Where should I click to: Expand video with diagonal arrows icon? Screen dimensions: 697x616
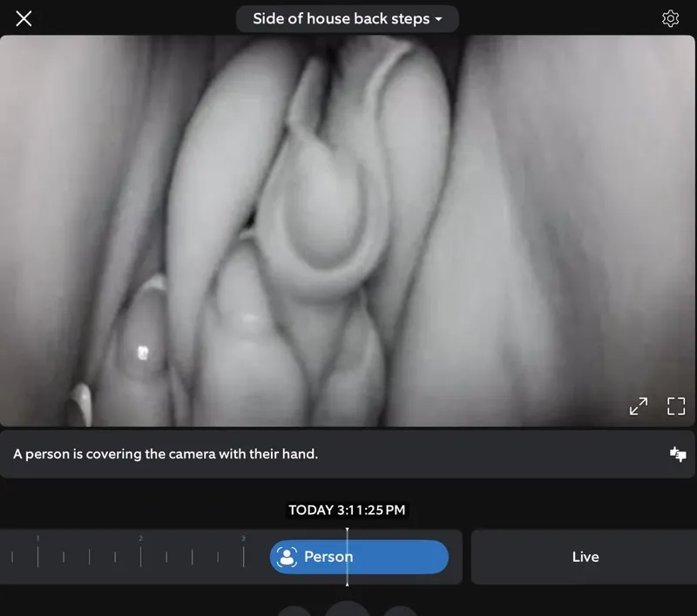tap(639, 406)
